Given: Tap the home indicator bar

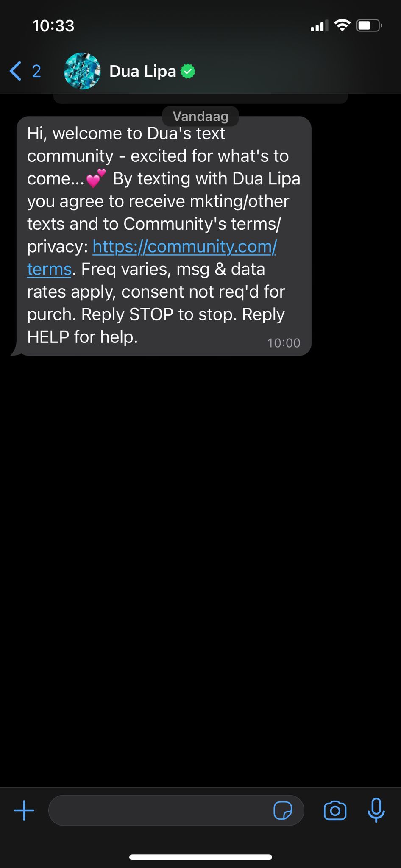Looking at the screenshot, I should coord(200,857).
